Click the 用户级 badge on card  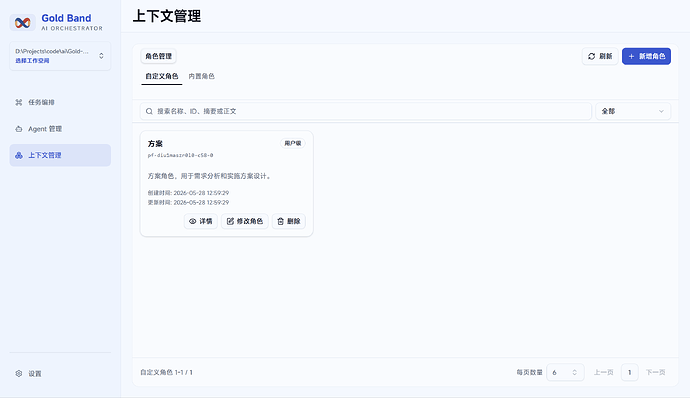click(293, 143)
